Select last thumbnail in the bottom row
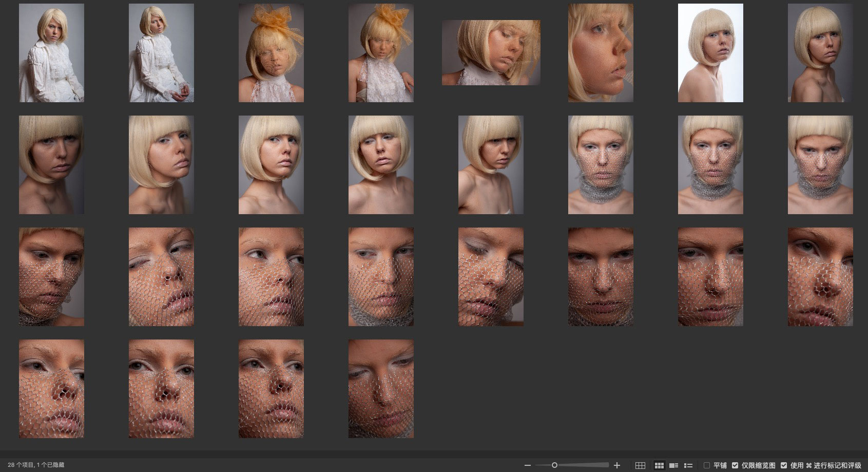The height and width of the screenshot is (472, 868). point(381,388)
